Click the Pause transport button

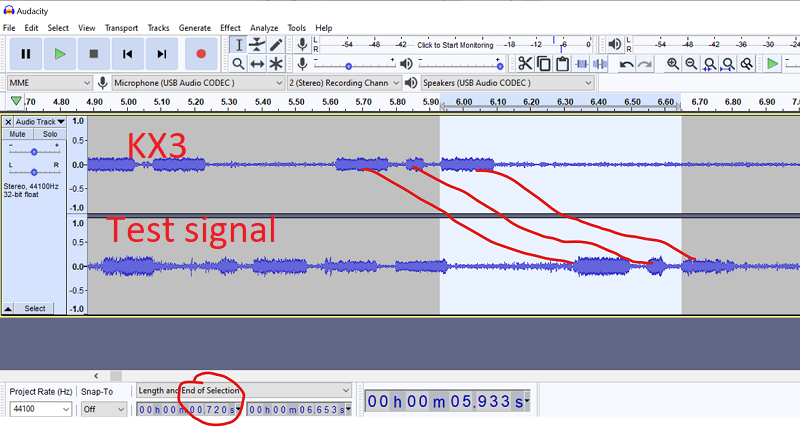click(x=26, y=54)
